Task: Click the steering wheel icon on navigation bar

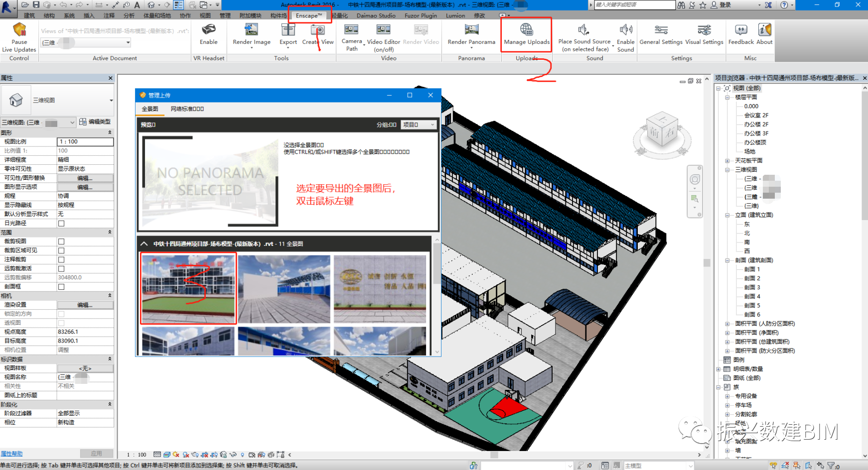Action: 695,179
